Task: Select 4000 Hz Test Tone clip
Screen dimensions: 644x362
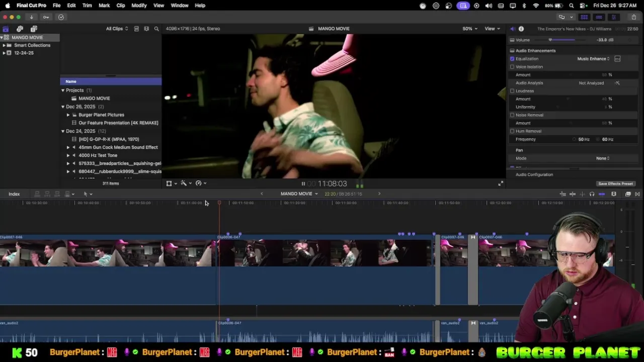Action: (98, 155)
